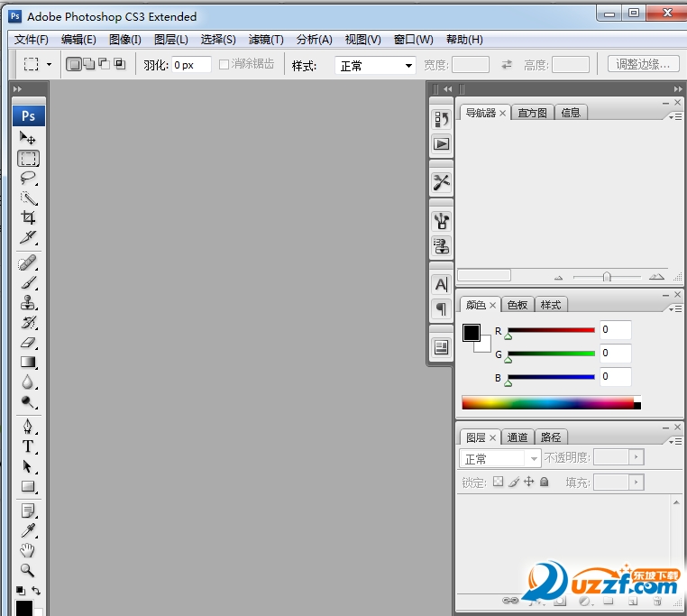Open layer blend mode dropdown 正常
Screen dimensions: 687x616
coord(499,458)
